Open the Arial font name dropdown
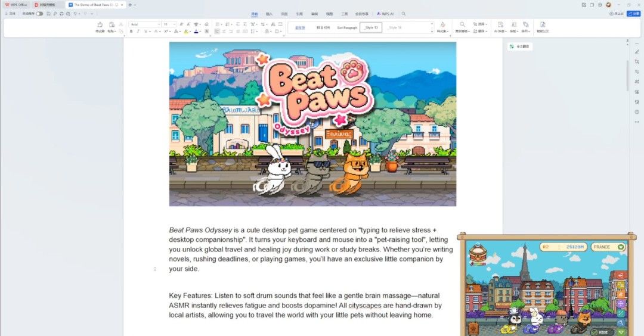644x336 pixels. click(144, 24)
